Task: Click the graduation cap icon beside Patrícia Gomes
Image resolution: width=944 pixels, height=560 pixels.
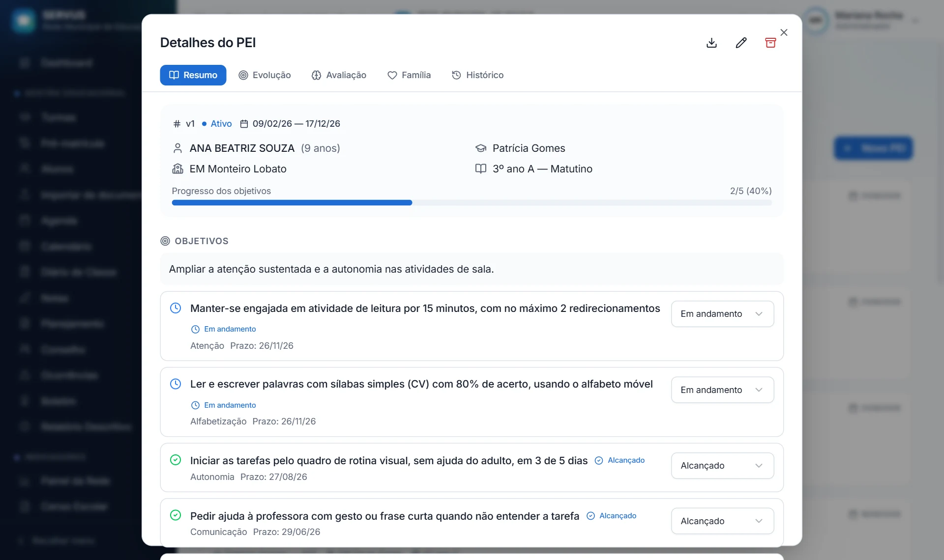Action: coord(481,148)
